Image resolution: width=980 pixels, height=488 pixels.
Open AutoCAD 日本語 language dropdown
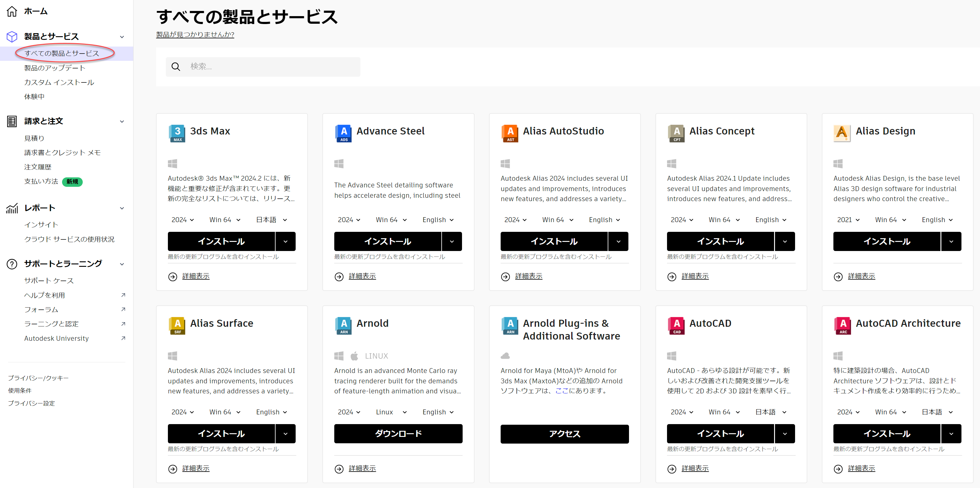[x=771, y=412]
